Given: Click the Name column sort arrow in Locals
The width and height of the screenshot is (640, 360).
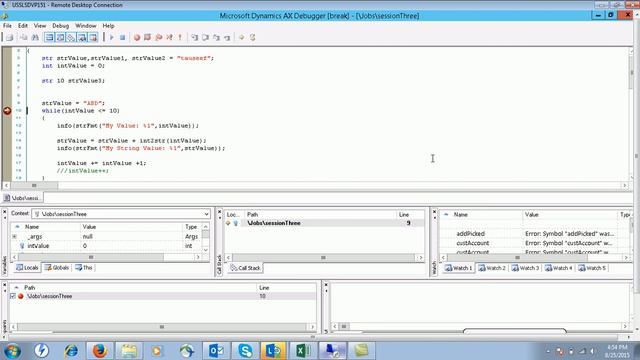Looking at the screenshot, I should coord(17,227).
